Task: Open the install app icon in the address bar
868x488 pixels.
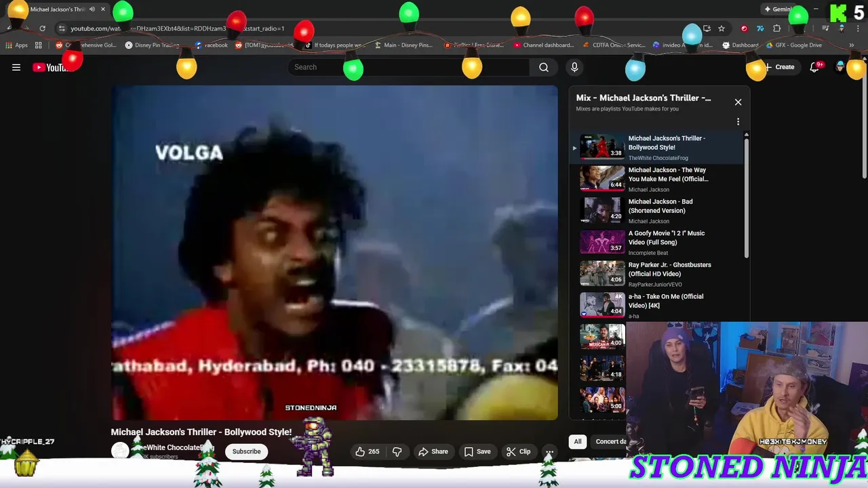Action: pos(707,28)
